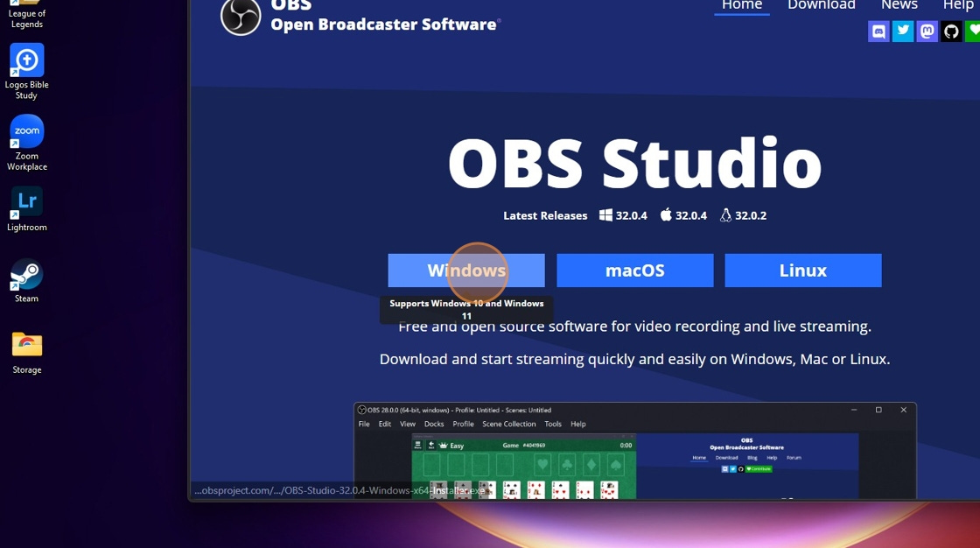Click Docks menu in the OBS screenshot
Image resolution: width=980 pixels, height=548 pixels.
pyautogui.click(x=434, y=425)
